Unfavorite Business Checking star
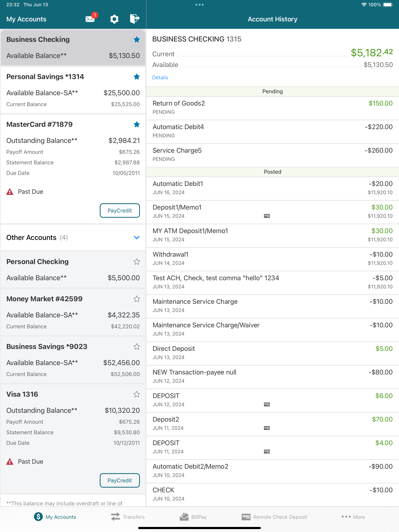 (x=137, y=40)
